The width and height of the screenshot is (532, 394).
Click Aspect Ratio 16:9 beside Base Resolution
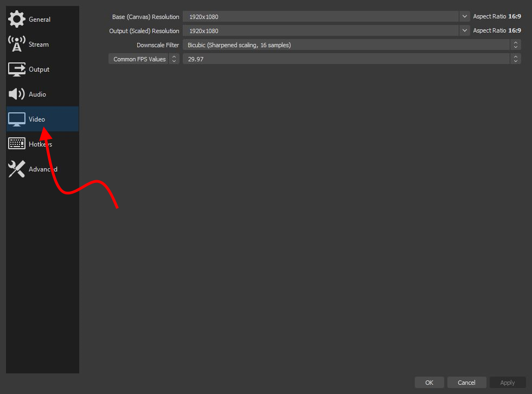click(x=497, y=16)
